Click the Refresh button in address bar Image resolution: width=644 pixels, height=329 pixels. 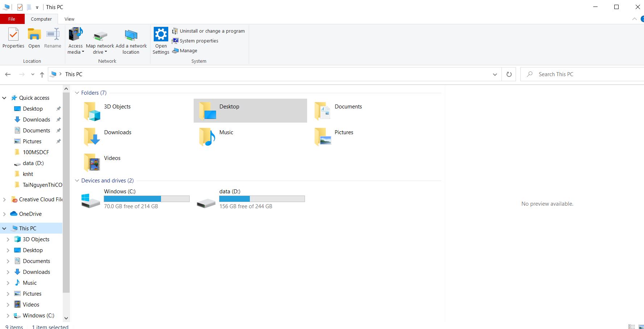tap(509, 74)
